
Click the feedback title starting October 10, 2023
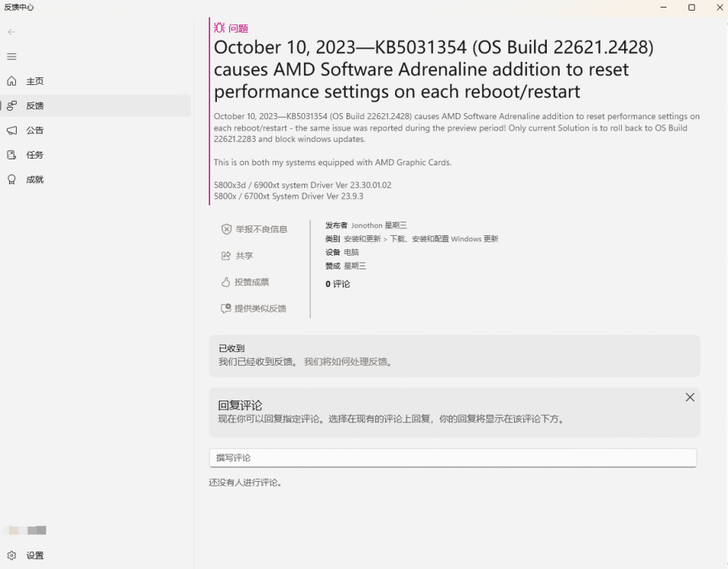pyautogui.click(x=434, y=70)
